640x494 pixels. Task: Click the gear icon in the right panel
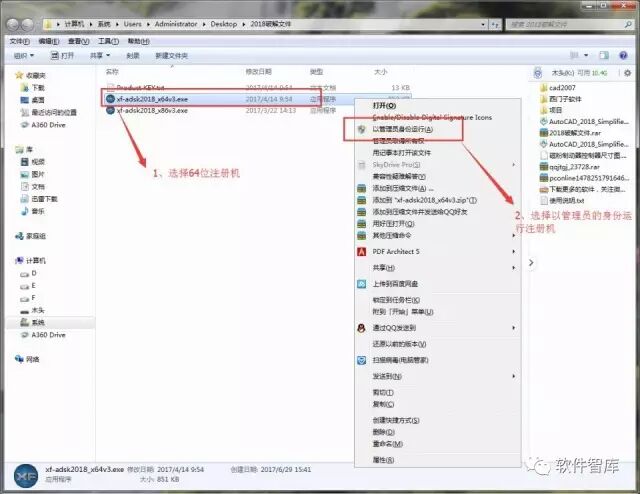(x=628, y=73)
